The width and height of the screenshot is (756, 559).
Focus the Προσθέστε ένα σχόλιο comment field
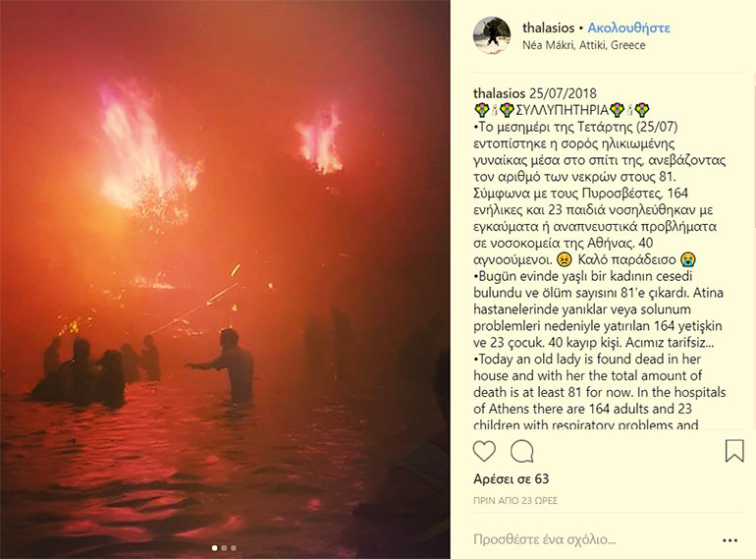pos(544,539)
